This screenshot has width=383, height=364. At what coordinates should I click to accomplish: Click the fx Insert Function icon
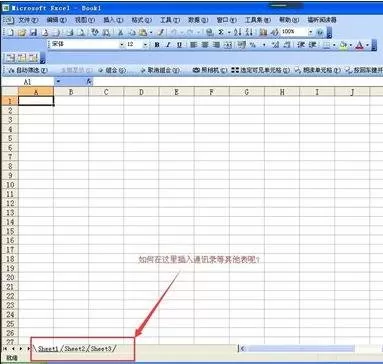(x=89, y=81)
